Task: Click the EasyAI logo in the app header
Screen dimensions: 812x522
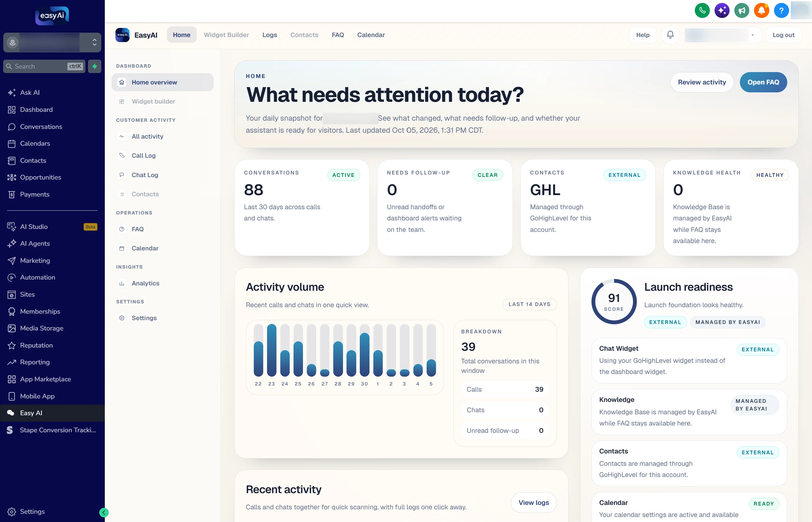Action: pyautogui.click(x=122, y=35)
